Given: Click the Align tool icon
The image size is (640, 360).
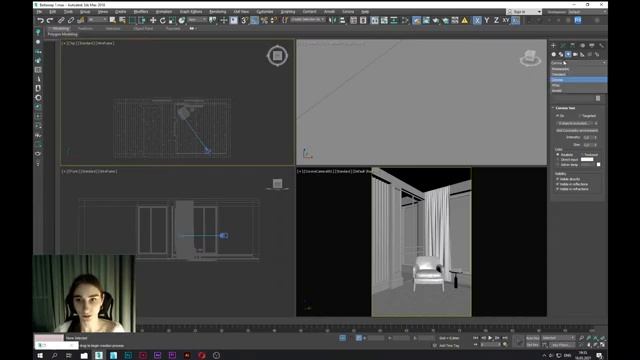Looking at the screenshot, I should click(x=342, y=20).
